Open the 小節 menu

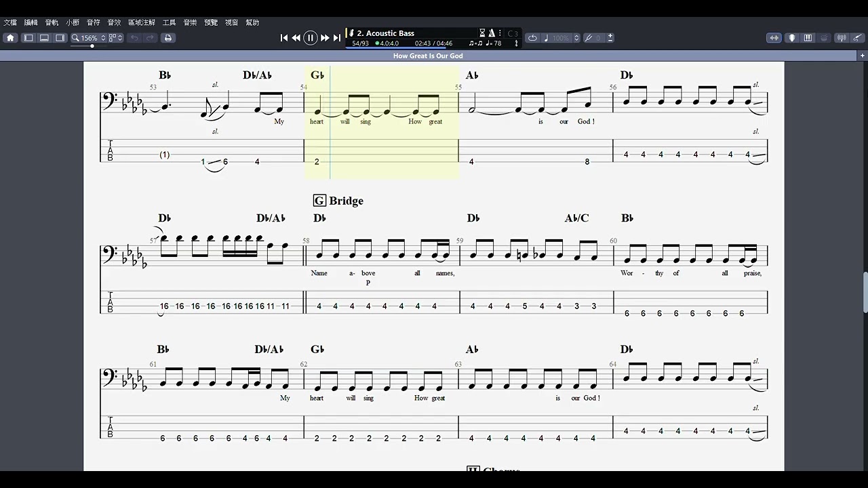pyautogui.click(x=73, y=22)
